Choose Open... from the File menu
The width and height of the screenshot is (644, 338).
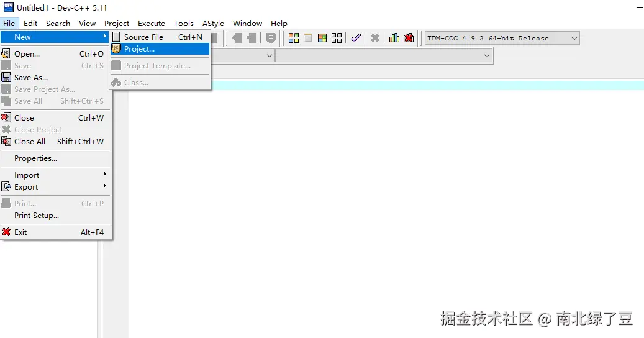point(55,54)
